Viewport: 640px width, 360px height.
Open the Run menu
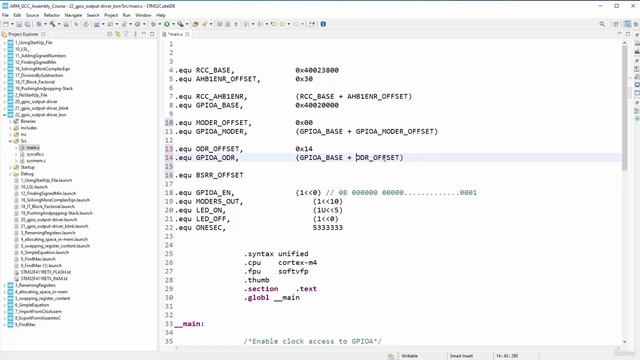pyautogui.click(x=127, y=15)
